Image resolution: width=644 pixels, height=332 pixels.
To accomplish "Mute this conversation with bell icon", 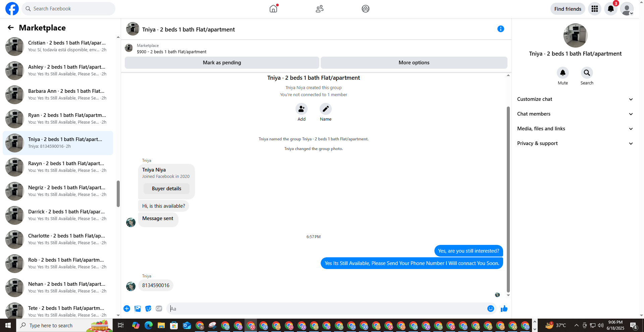I will pos(563,73).
